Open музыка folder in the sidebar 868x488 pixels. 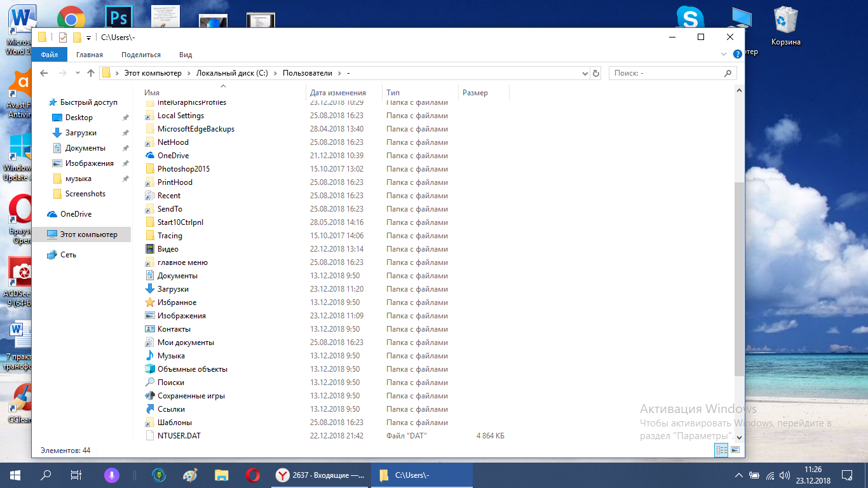point(78,179)
